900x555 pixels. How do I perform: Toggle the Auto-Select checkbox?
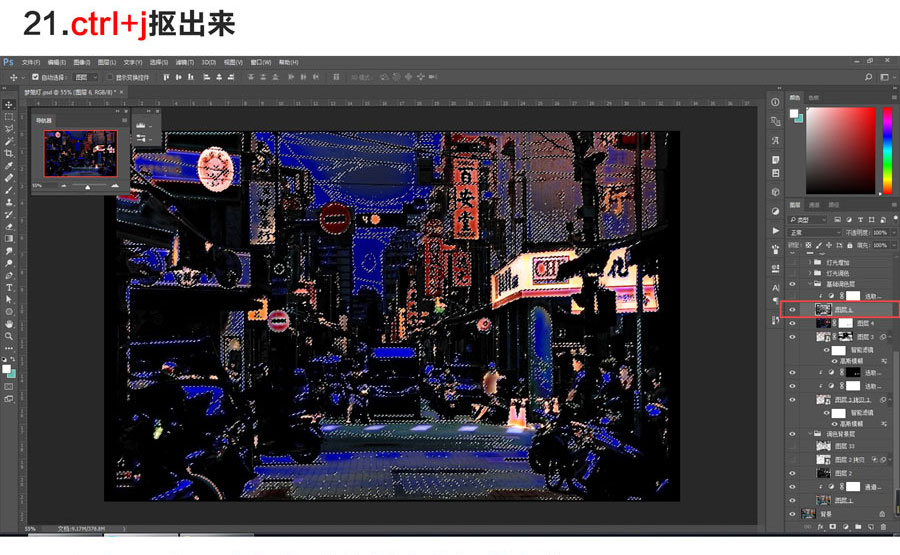tap(36, 77)
